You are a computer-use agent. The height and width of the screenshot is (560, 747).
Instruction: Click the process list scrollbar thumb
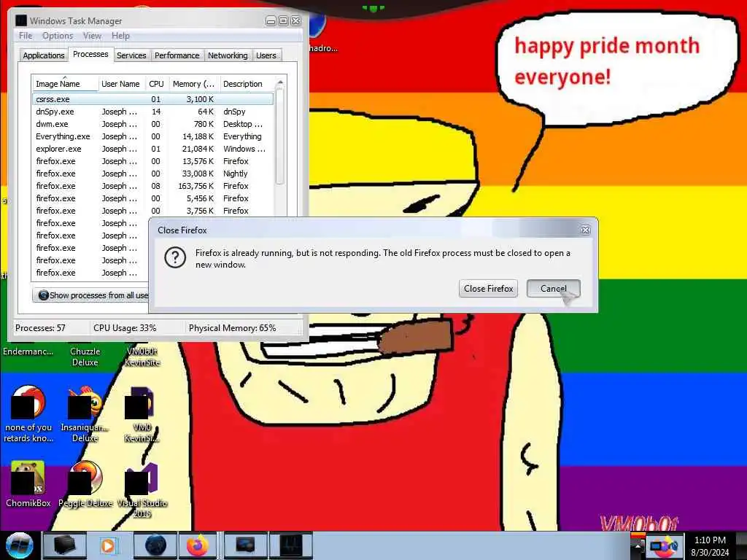click(280, 138)
